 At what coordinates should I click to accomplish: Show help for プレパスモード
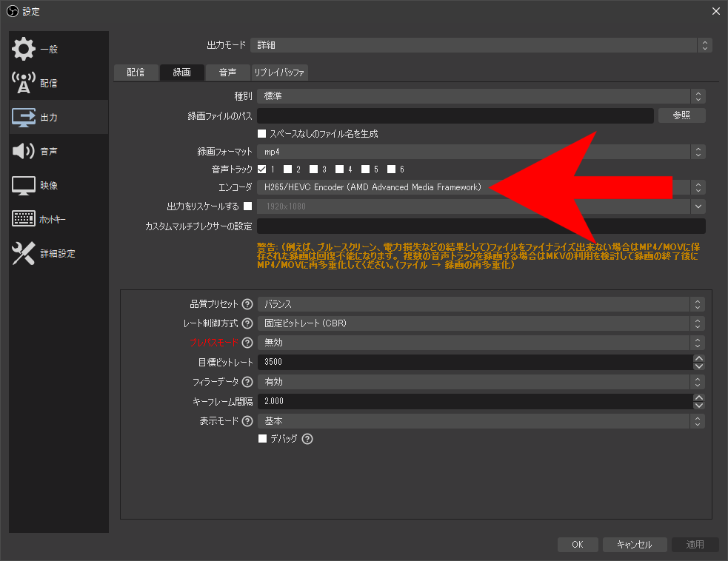pos(247,343)
